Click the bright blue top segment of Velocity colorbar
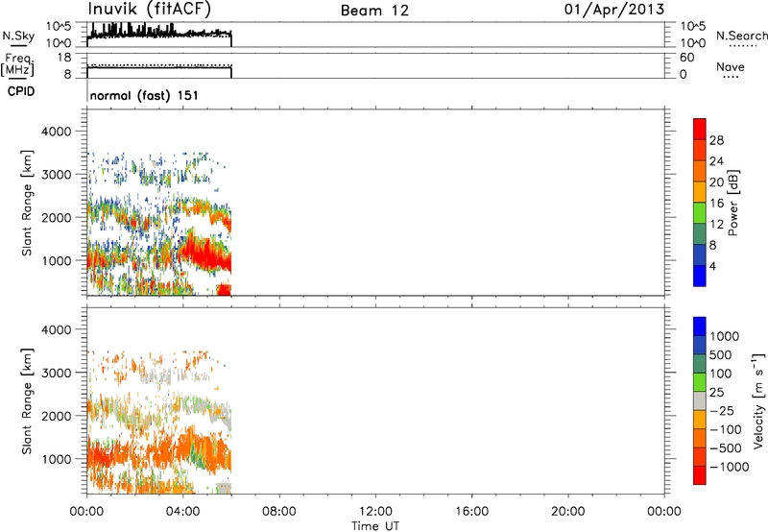Image resolution: width=768 pixels, height=532 pixels. point(700,326)
